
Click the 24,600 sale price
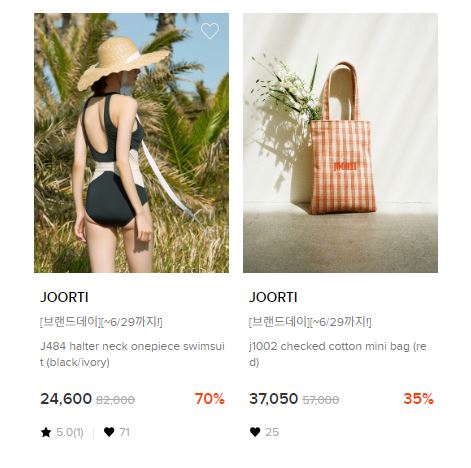(x=66, y=399)
